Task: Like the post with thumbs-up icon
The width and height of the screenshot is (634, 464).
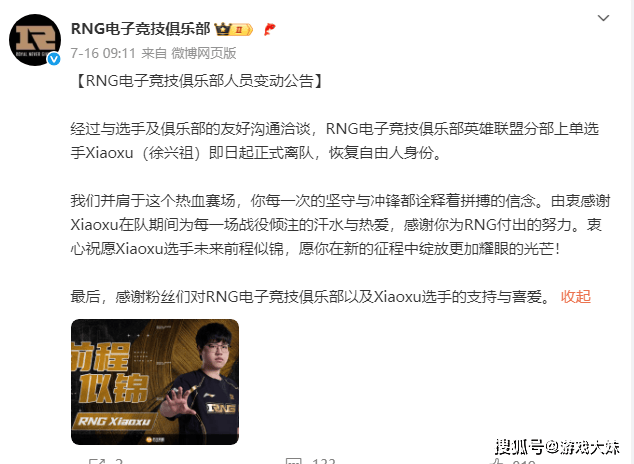Action: (496, 461)
